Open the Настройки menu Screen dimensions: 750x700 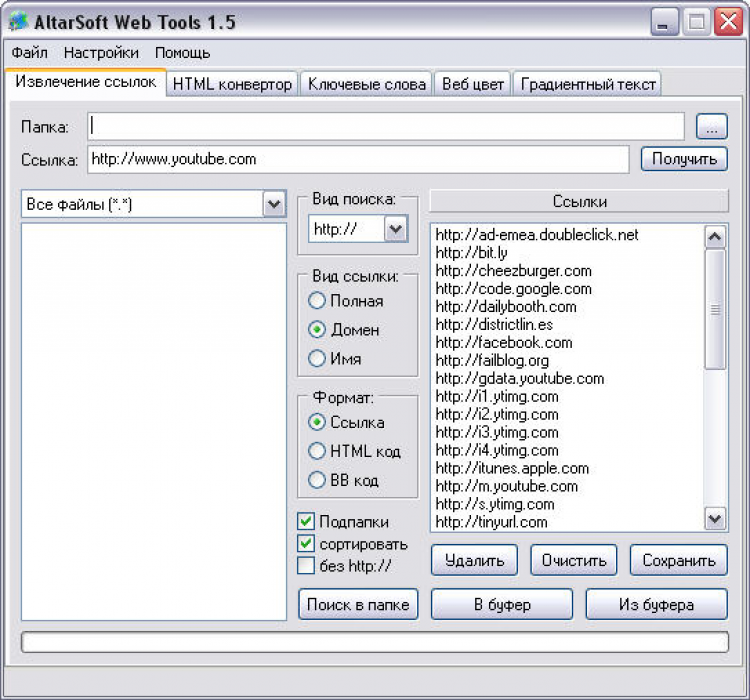[101, 52]
